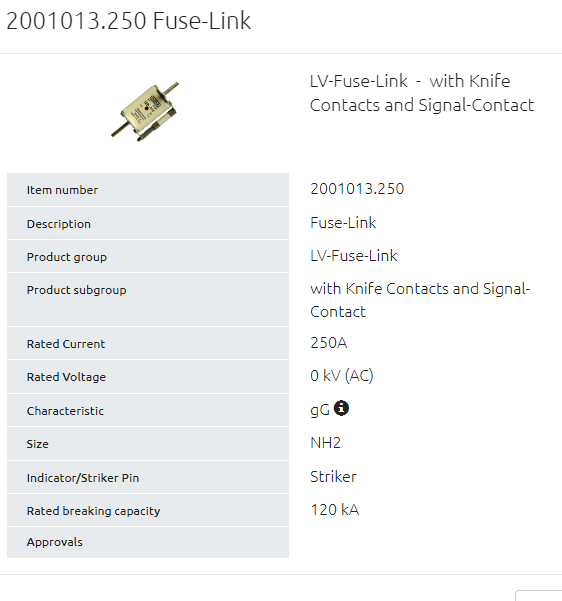Screen dimensions: 562x601
Task: Select the Characteristic row label
Action: [x=148, y=411]
